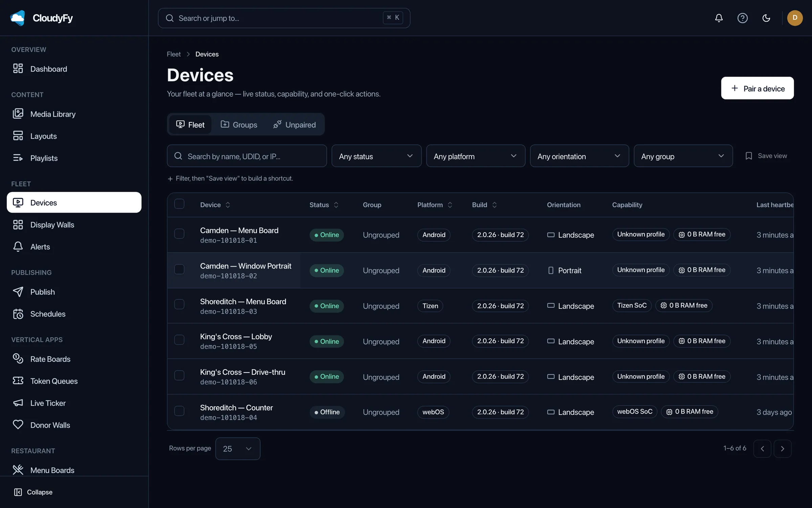Open Display Walls page

click(74, 225)
